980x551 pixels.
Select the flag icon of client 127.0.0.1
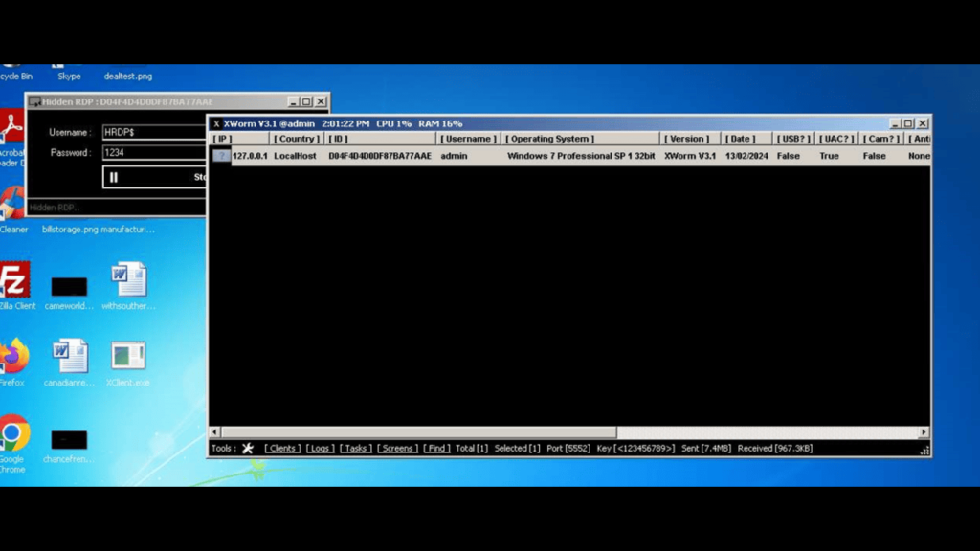click(x=221, y=156)
